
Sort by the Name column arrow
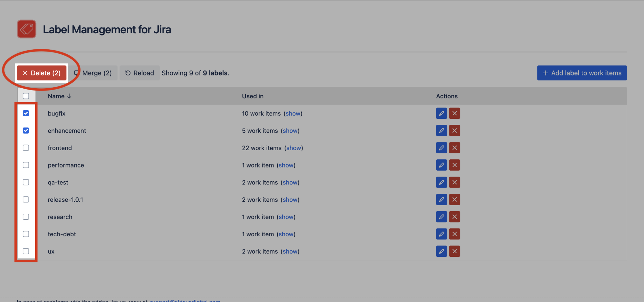point(69,96)
